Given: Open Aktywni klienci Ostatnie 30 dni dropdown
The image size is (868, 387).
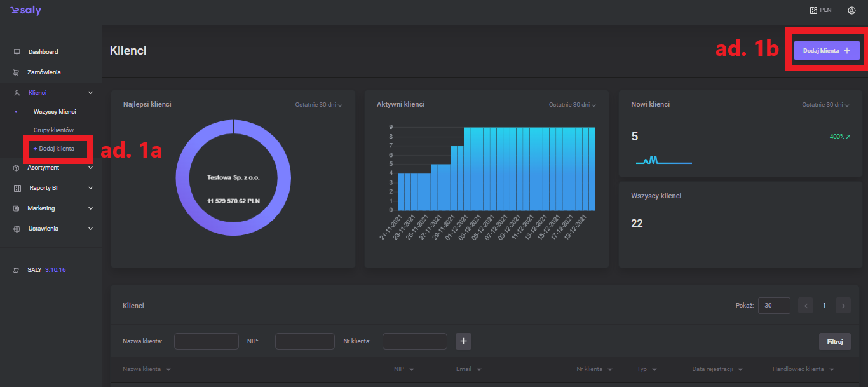Looking at the screenshot, I should [x=573, y=105].
